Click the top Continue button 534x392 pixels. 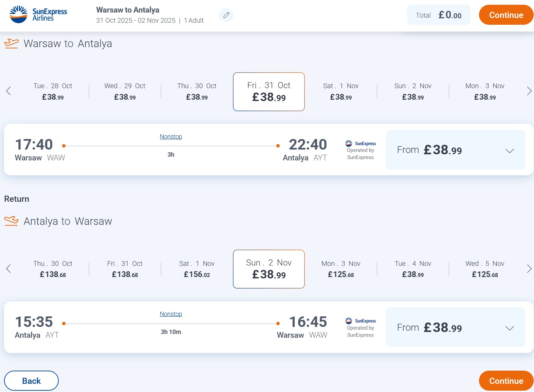click(x=506, y=15)
